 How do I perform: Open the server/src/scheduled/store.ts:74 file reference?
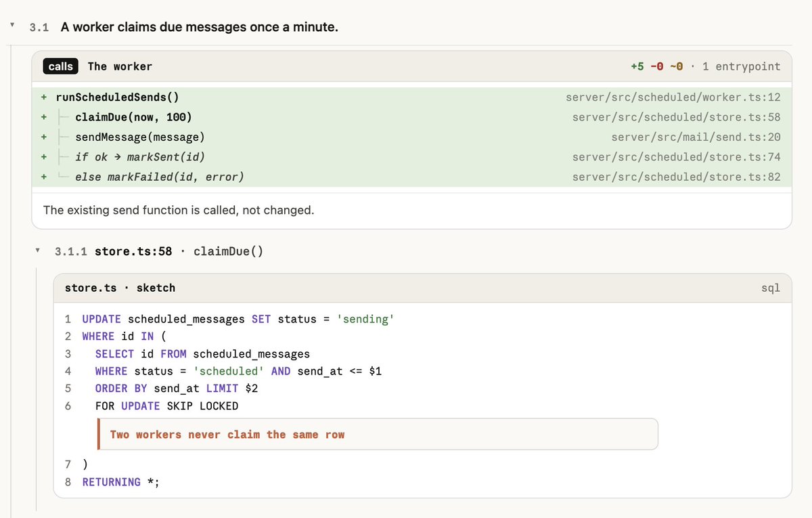(x=676, y=157)
